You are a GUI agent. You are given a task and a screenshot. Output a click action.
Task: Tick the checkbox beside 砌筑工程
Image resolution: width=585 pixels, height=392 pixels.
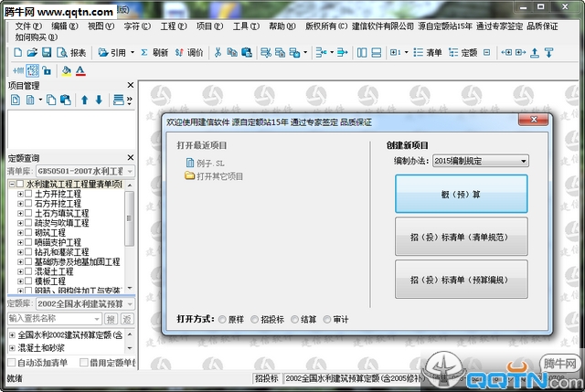click(x=28, y=232)
